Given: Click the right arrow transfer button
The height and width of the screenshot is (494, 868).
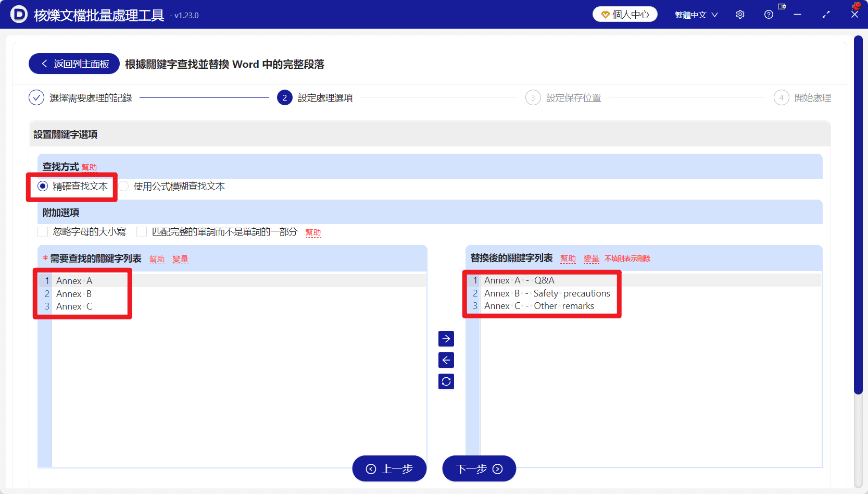Looking at the screenshot, I should point(446,339).
